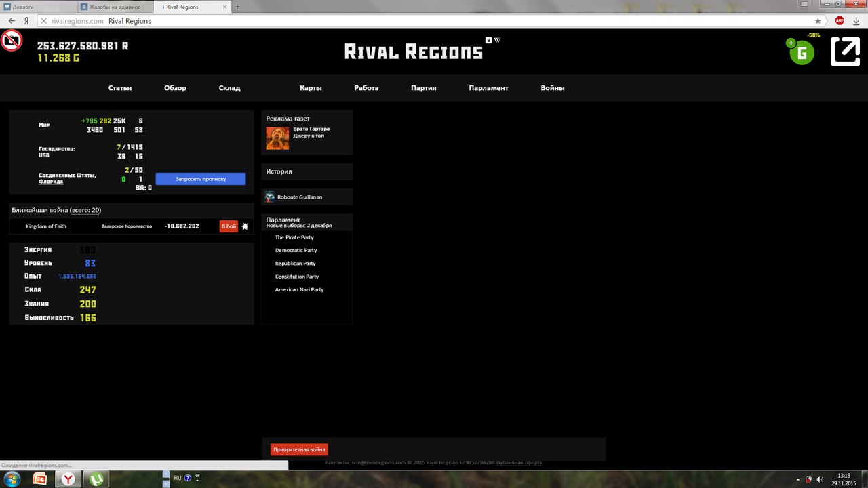Click the Adblock Plus extension icon
The height and width of the screenshot is (488, 868).
(840, 21)
